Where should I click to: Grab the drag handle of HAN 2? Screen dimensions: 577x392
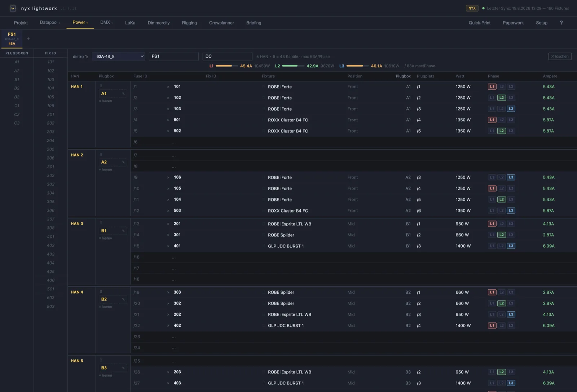coord(101,154)
